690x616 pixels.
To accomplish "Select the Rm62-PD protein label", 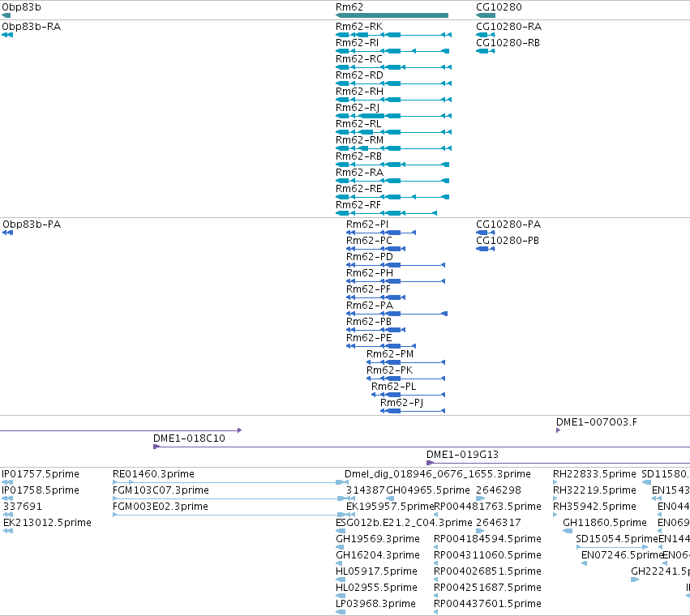I will tap(370, 257).
